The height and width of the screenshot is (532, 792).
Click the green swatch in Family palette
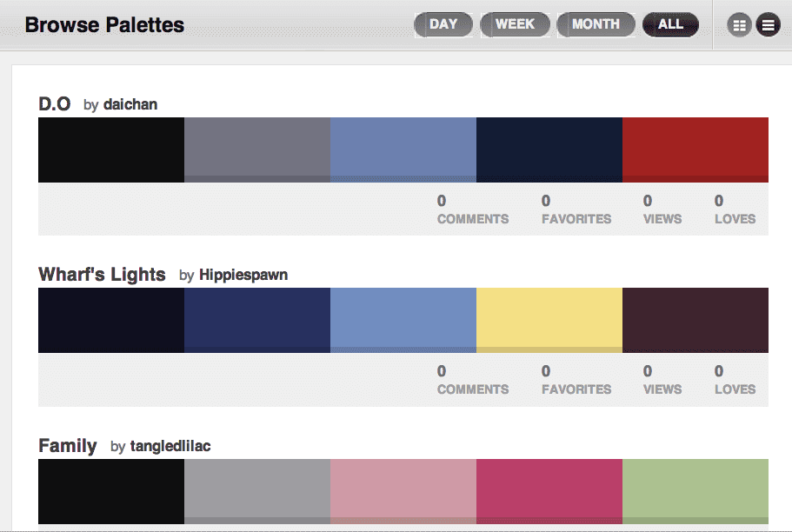[695, 491]
